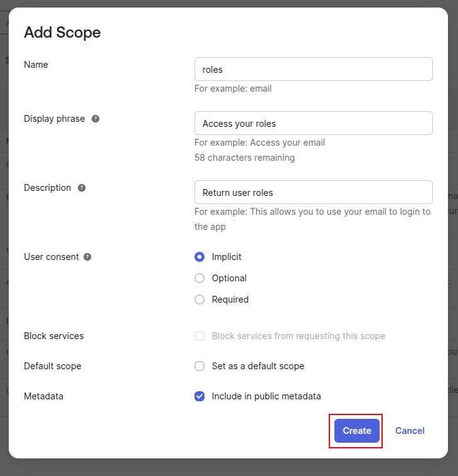
Task: Tick the Block services from requesting checkbox
Action: point(200,336)
